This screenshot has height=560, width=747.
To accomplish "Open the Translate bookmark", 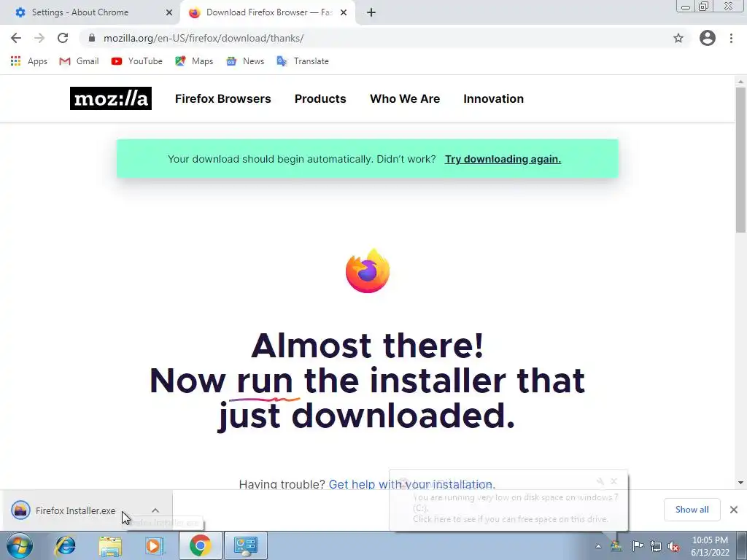I will (303, 61).
